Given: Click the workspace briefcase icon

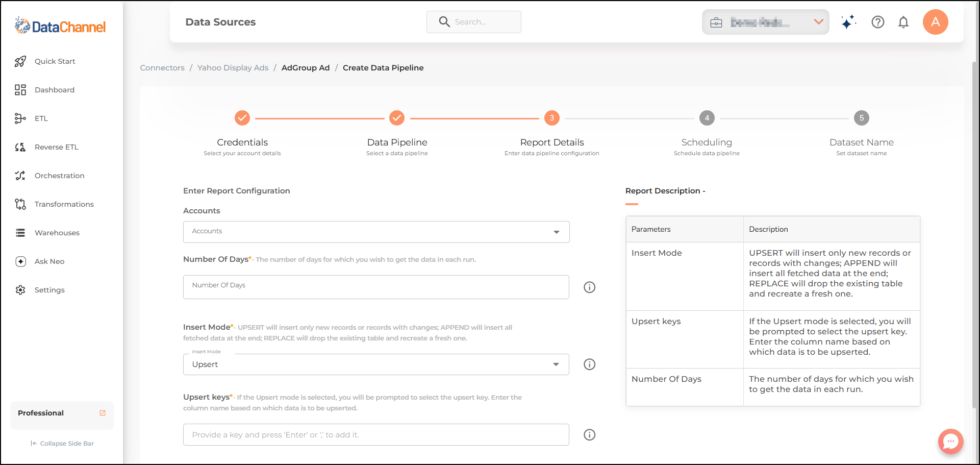Looking at the screenshot, I should click(716, 22).
